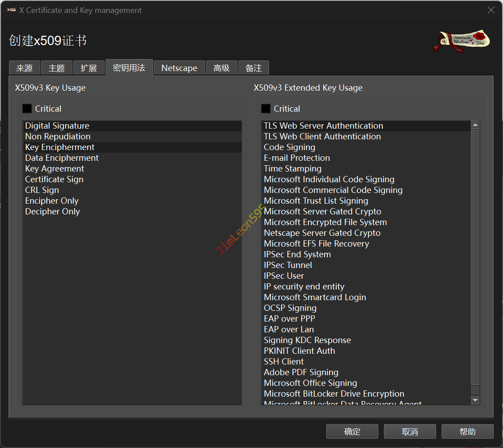Image resolution: width=503 pixels, height=448 pixels.
Task: Select Non Repudiation key usage
Action: click(58, 137)
